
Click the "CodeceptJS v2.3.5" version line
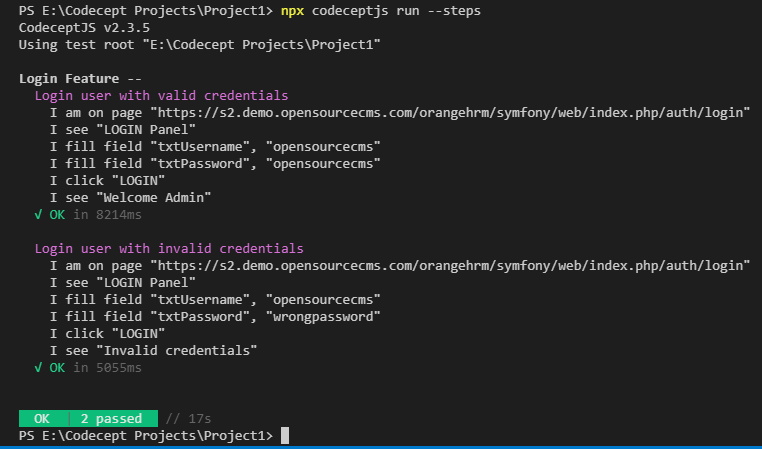(85, 28)
